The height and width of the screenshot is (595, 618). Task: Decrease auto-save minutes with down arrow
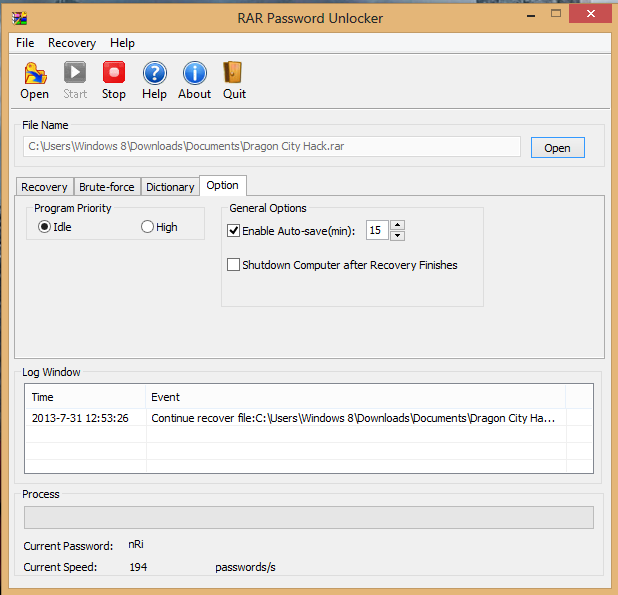pos(397,236)
